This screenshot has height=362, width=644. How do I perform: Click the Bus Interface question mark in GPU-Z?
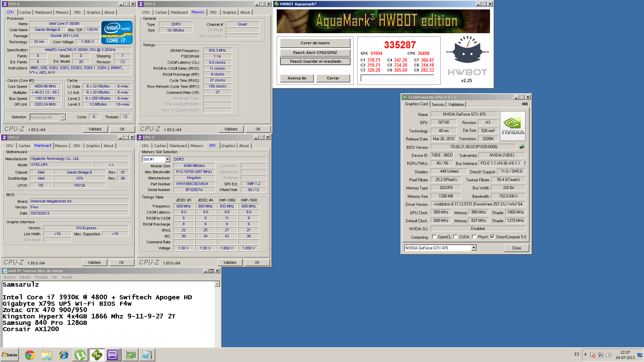525,163
